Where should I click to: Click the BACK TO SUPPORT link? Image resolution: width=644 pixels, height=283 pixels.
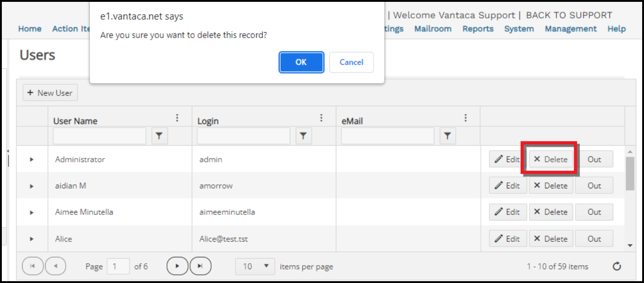[x=569, y=15]
